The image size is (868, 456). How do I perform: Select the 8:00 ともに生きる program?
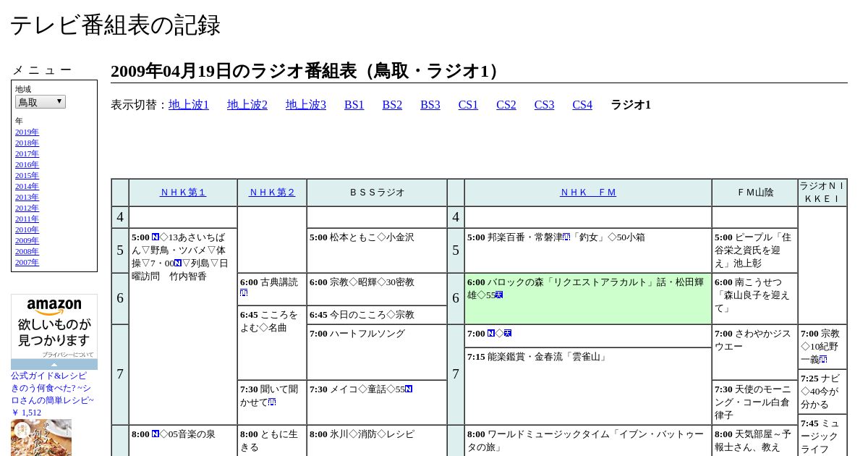(272, 441)
